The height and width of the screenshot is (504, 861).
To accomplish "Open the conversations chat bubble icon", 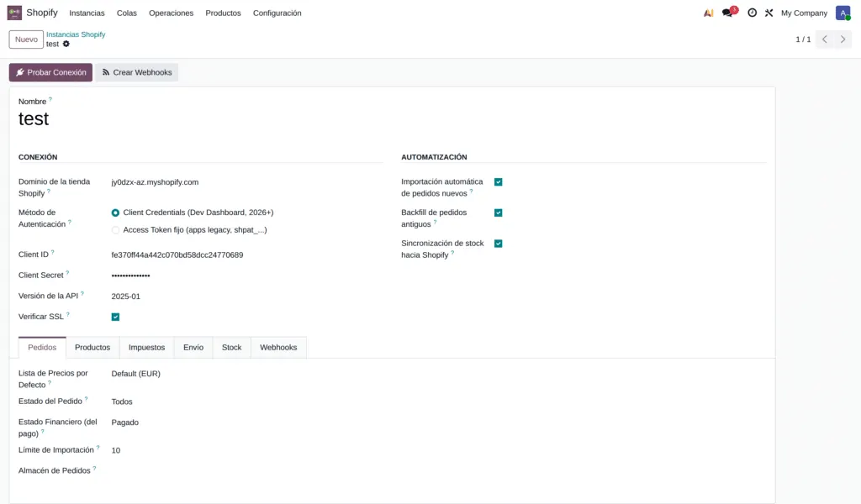I will [x=729, y=12].
